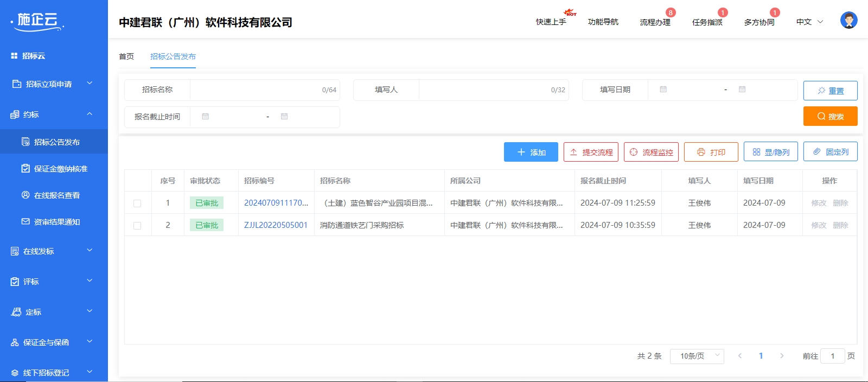Image resolution: width=868 pixels, height=382 pixels.
Task: Check the checkbox for row 2
Action: pos(137,226)
